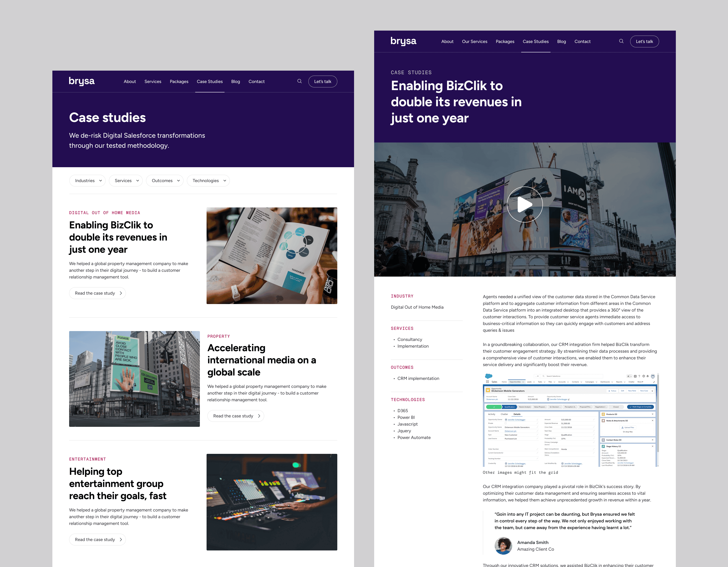
Task: Open Blog link in right navigation
Action: pos(561,42)
